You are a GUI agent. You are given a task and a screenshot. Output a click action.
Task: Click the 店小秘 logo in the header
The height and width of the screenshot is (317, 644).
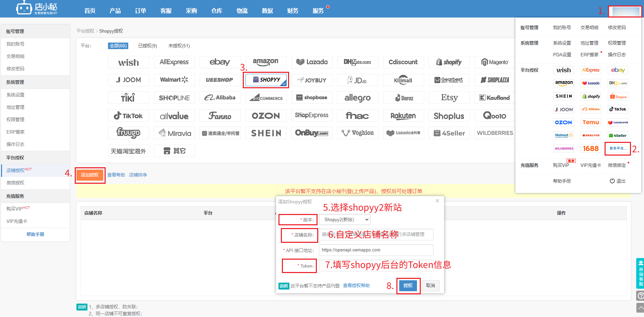[x=37, y=8]
